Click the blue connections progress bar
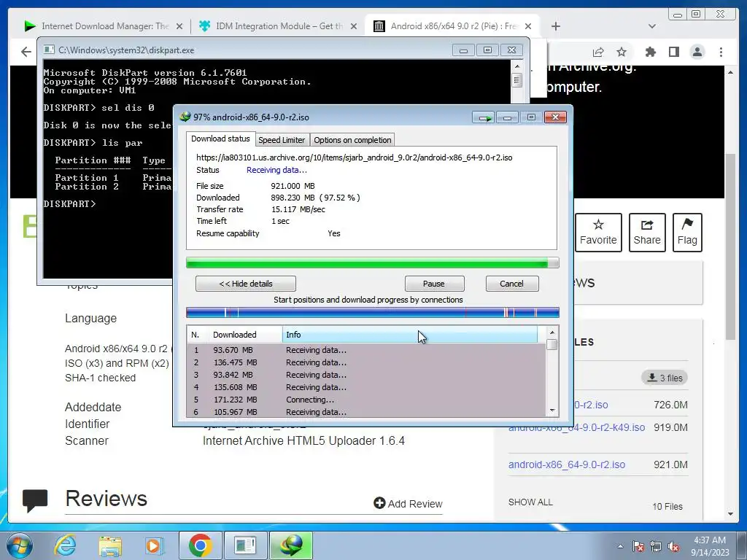The height and width of the screenshot is (560, 747). pyautogui.click(x=372, y=312)
